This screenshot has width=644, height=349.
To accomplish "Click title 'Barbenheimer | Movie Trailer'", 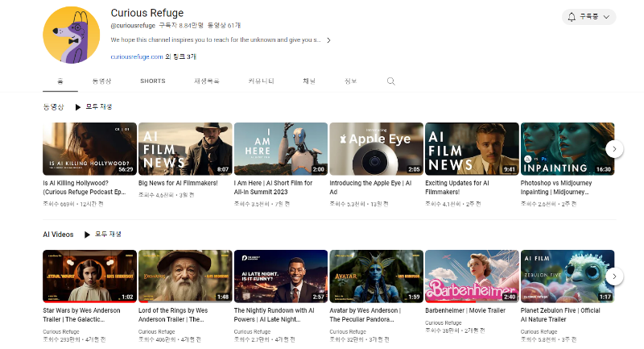I will point(465,310).
